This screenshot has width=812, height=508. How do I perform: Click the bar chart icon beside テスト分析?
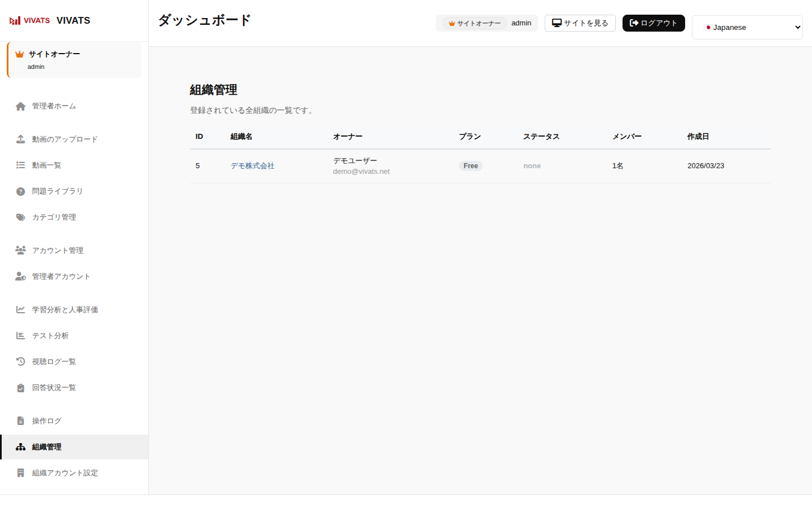pos(21,336)
